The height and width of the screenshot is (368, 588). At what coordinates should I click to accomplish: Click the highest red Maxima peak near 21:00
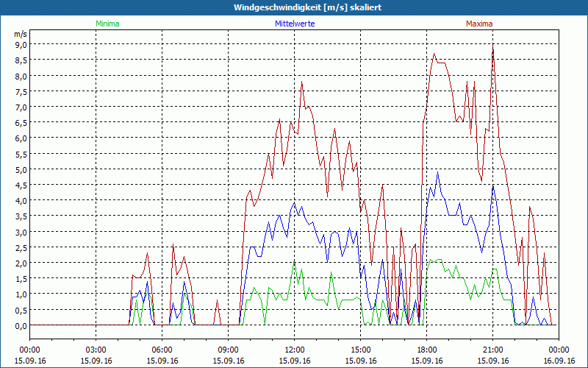tap(492, 47)
